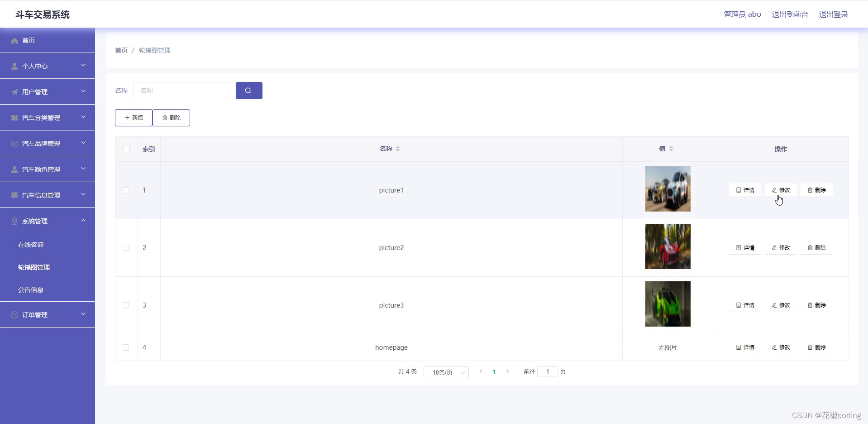Screen dimensions: 868x424
Task: Click page number 1 in pagination
Action: click(x=494, y=371)
